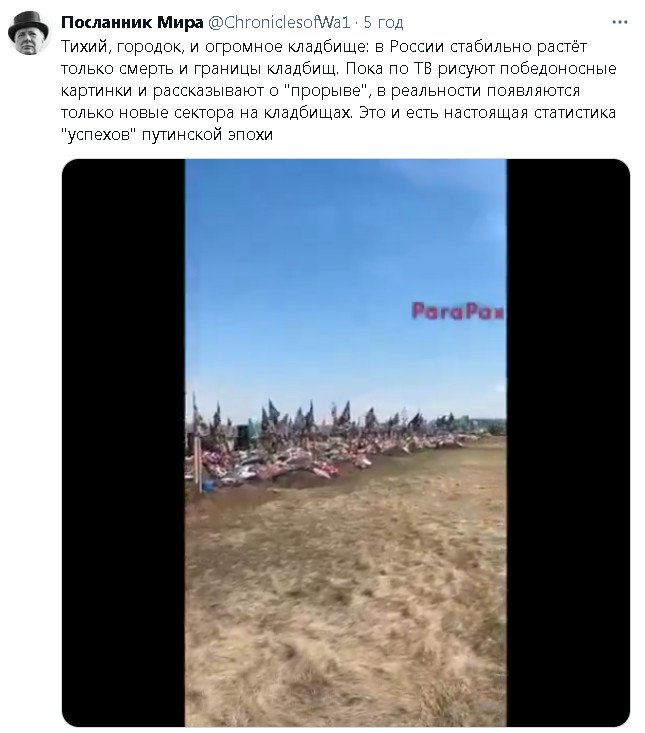Visit the Посланник Мира profile name
This screenshot has height=733, width=645.
(x=132, y=22)
